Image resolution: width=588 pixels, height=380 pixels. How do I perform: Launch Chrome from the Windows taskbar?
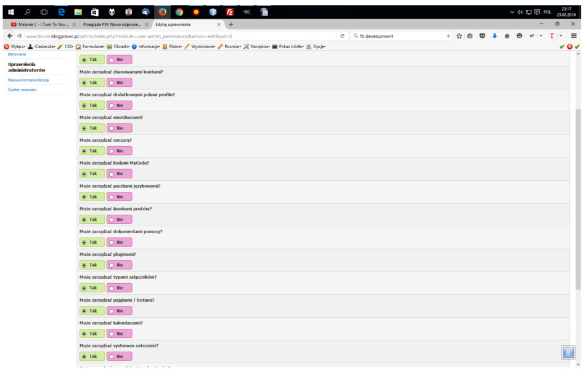(179, 12)
